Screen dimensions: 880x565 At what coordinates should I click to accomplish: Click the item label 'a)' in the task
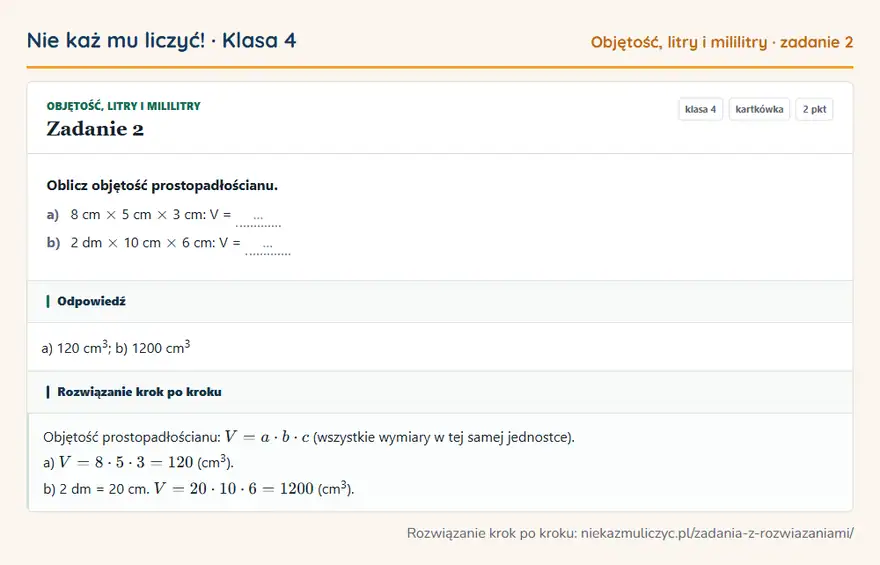[x=53, y=215]
